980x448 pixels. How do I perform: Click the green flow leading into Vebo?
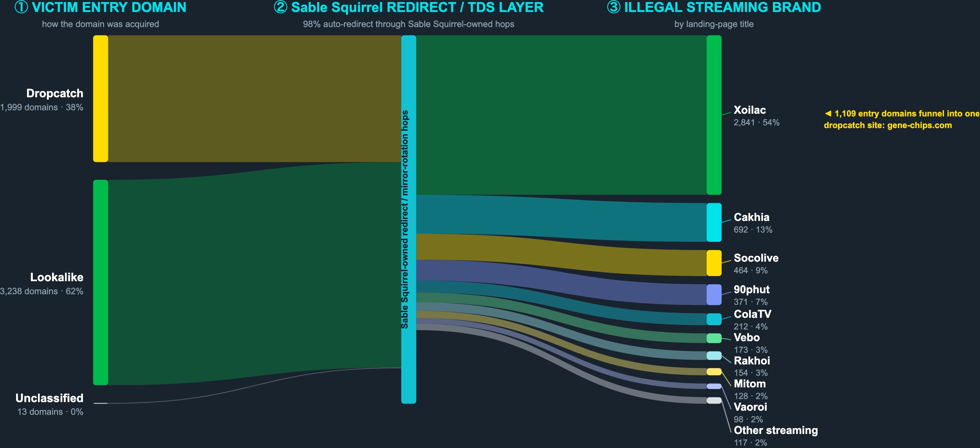[x=562, y=318]
